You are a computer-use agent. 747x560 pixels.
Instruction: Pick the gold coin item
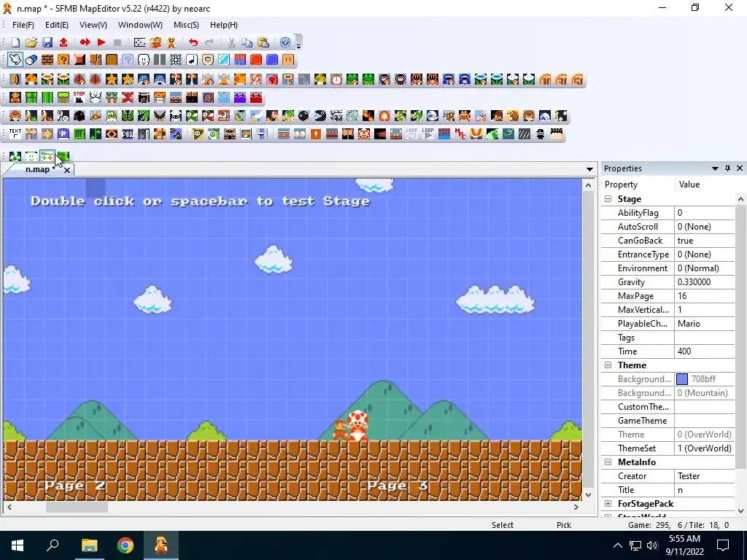15,79
